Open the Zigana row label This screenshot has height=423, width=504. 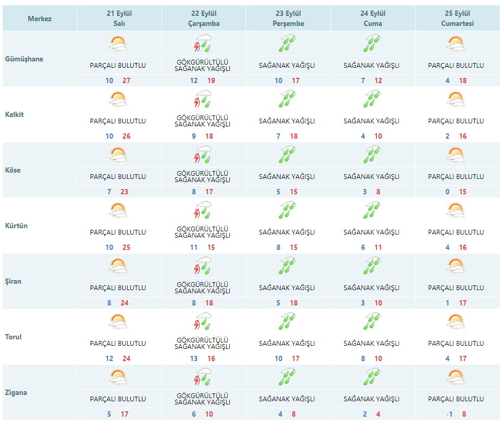click(15, 393)
